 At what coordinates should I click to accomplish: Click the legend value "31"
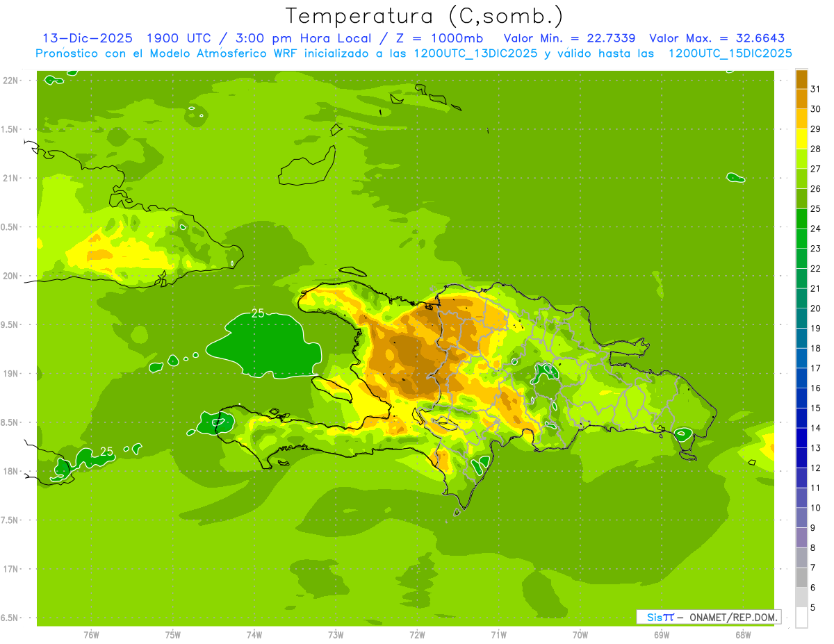816,88
